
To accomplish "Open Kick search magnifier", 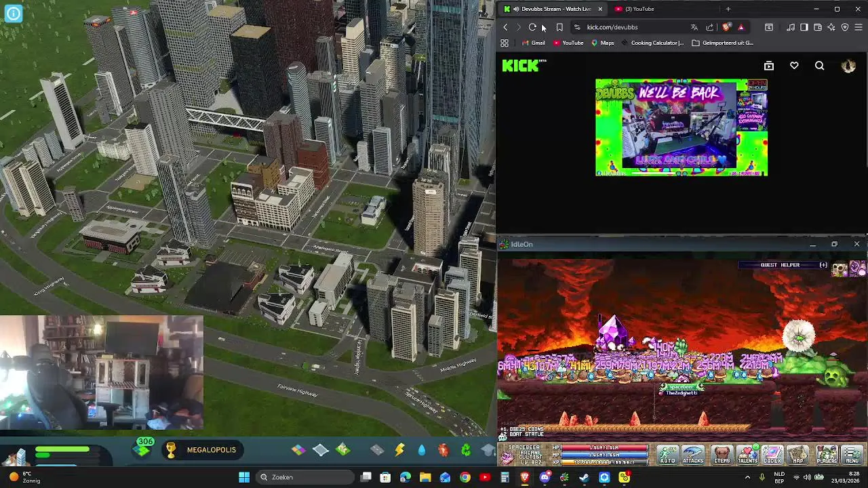I will (820, 66).
